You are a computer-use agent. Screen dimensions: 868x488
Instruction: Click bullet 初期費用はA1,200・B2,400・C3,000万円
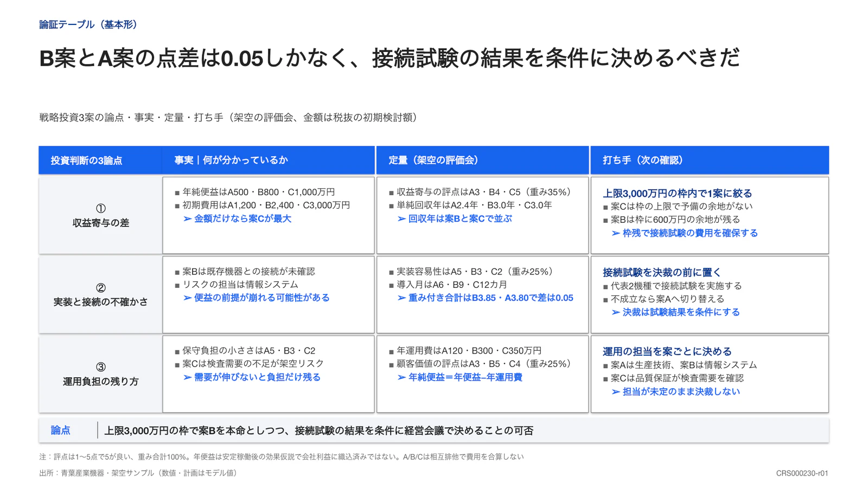pos(263,205)
